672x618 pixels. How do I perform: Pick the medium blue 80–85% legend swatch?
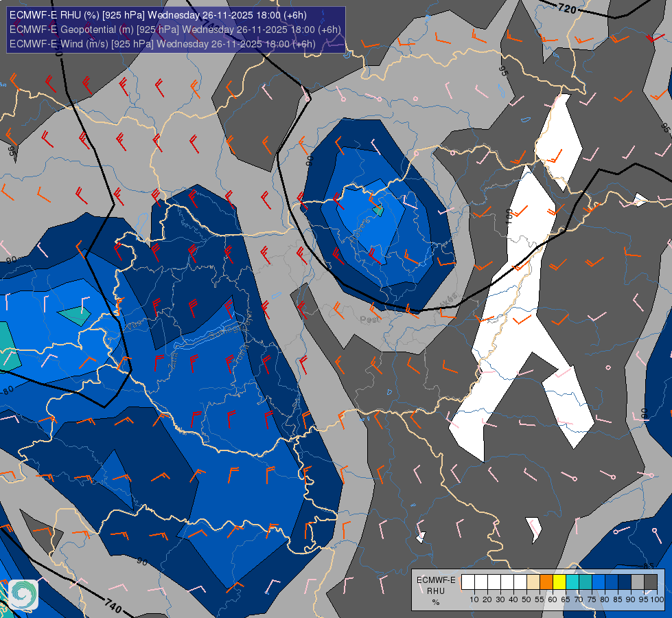[612, 582]
